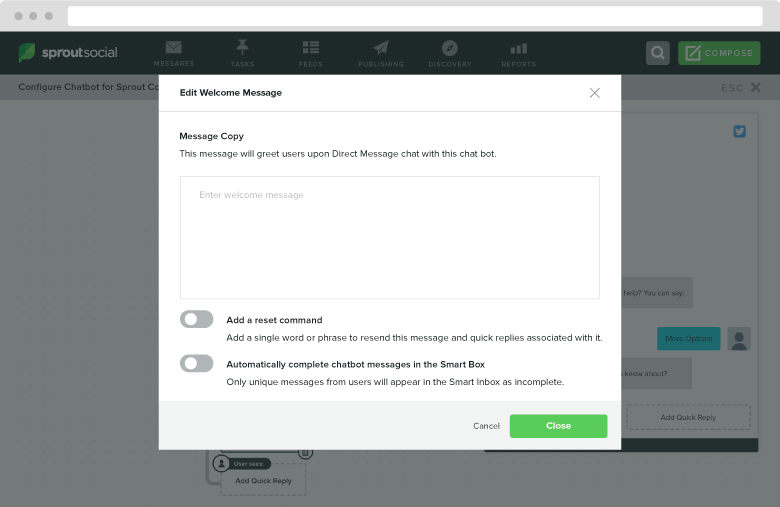The height and width of the screenshot is (507, 780).
Task: Click the Sprout Social leaf logo
Action: [27, 52]
